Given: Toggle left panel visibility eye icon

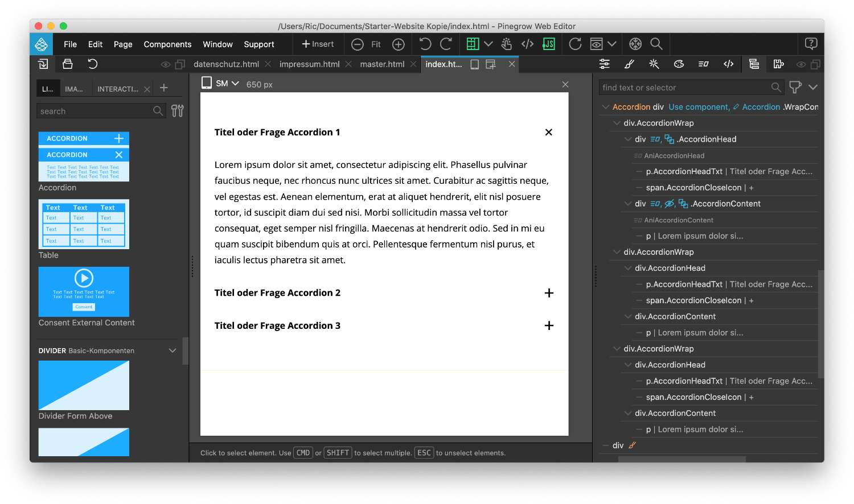Looking at the screenshot, I should 166,64.
